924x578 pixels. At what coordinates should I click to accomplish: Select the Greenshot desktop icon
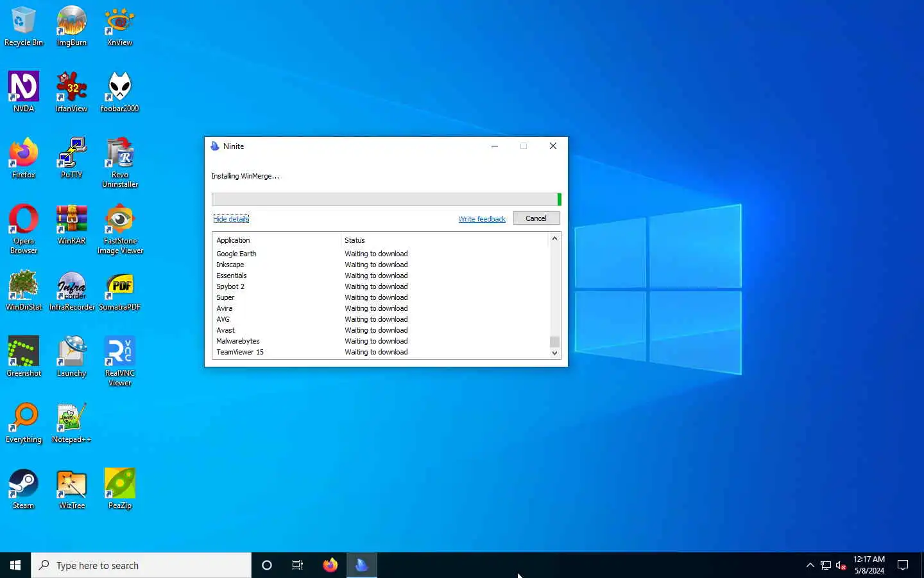pos(24,357)
